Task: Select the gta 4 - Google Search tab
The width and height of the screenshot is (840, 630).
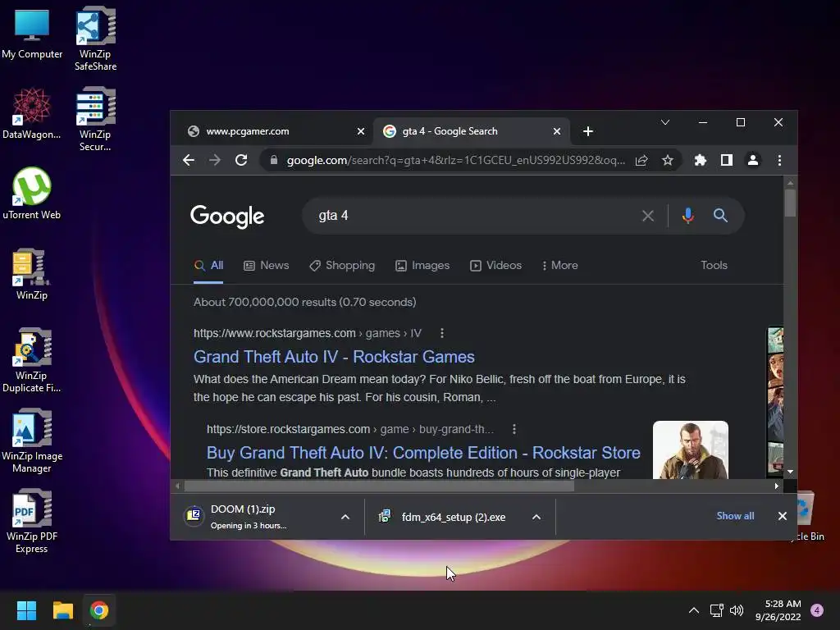Action: pyautogui.click(x=472, y=131)
